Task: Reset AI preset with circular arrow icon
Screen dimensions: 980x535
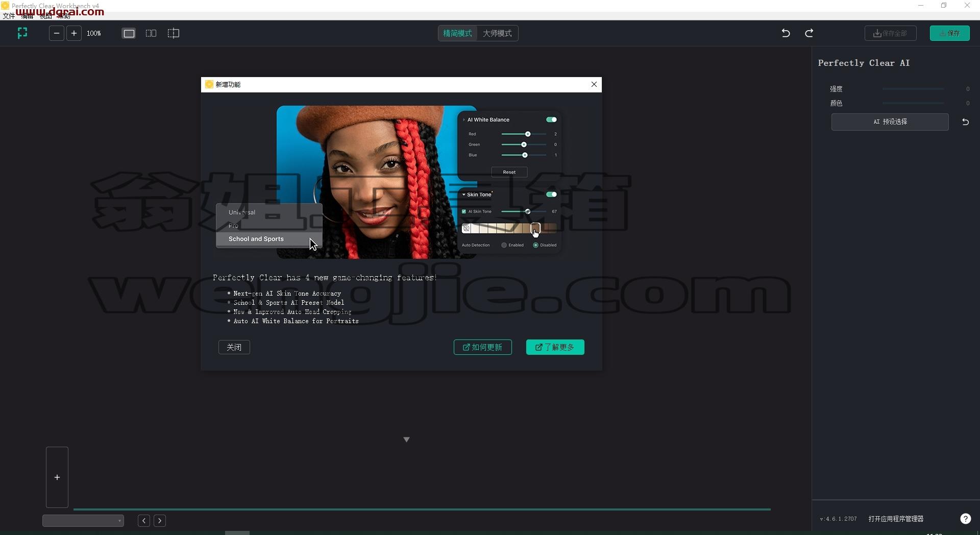Action: coord(965,122)
